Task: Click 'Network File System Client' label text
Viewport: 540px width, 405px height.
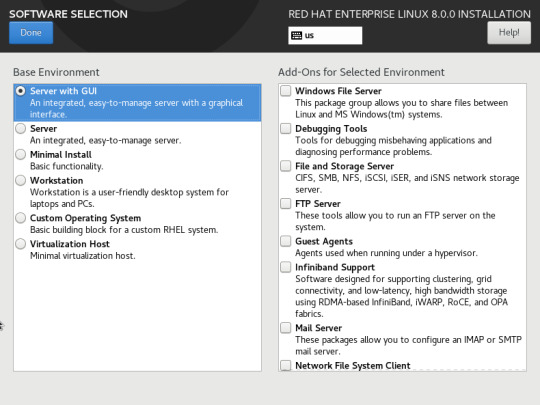Action: tap(353, 365)
